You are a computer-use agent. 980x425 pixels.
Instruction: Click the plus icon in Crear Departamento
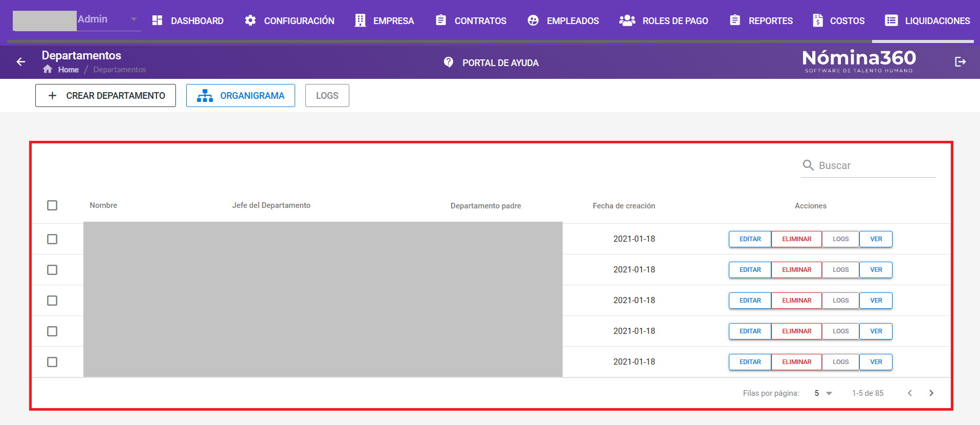click(52, 96)
